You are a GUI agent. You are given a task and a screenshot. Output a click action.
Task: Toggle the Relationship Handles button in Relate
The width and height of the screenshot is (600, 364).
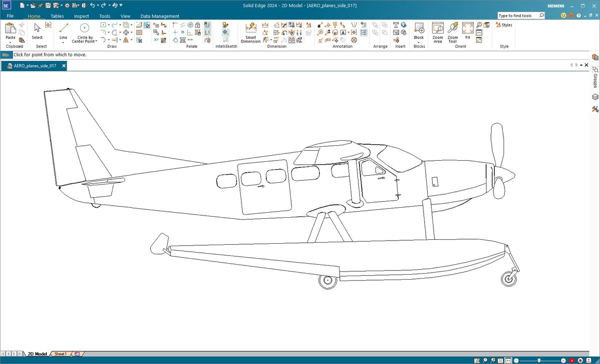(207, 32)
